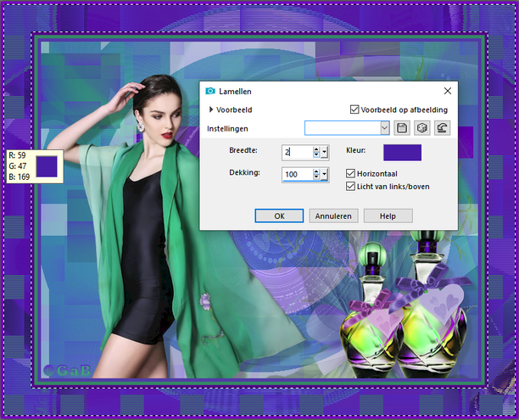Viewport: 519px width, 420px height.
Task: Toggle Voorbeeld op afbeelding checkbox
Action: [354, 109]
